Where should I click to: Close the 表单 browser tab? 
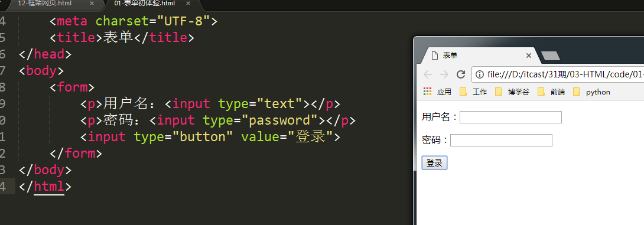click(529, 56)
